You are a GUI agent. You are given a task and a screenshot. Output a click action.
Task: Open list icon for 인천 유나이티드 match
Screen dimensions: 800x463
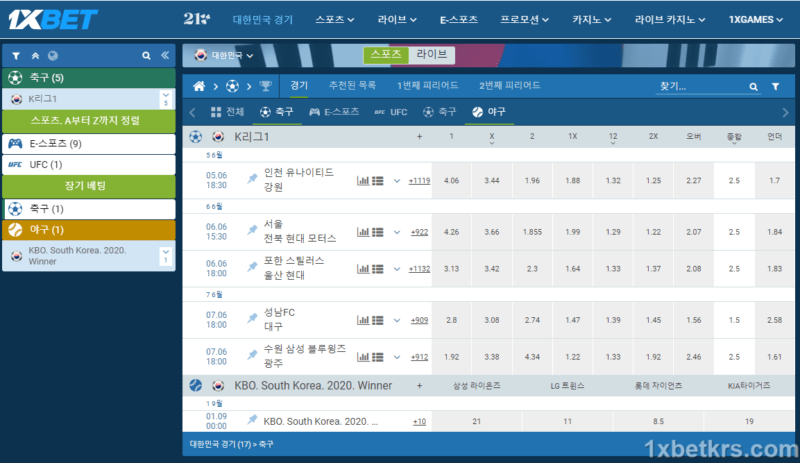coord(378,181)
